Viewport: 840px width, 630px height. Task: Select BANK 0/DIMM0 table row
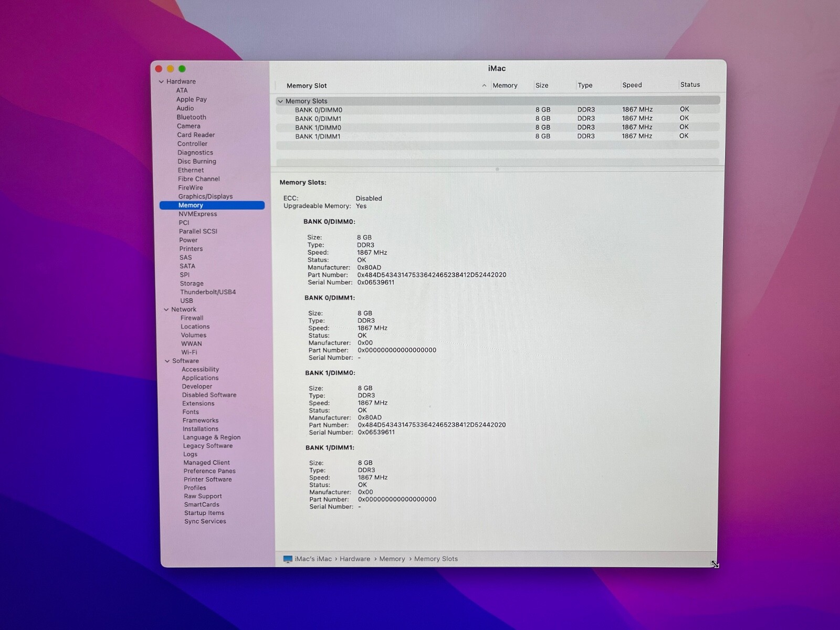497,110
